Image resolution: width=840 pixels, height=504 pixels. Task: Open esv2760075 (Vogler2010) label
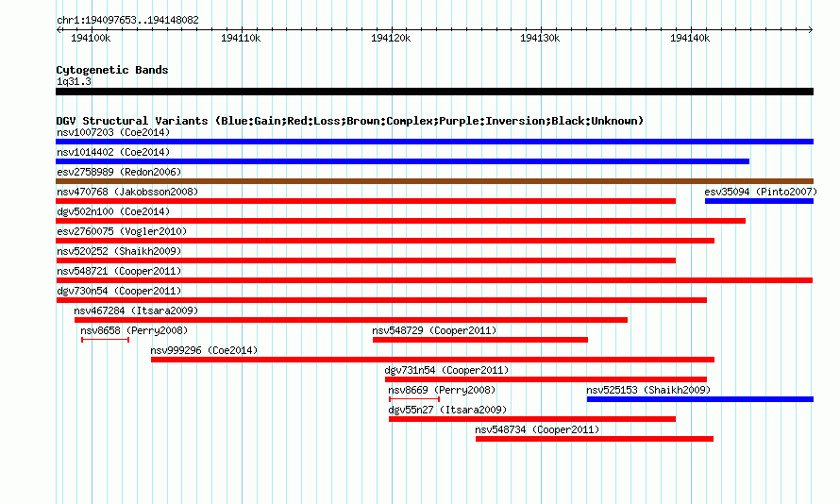click(122, 231)
